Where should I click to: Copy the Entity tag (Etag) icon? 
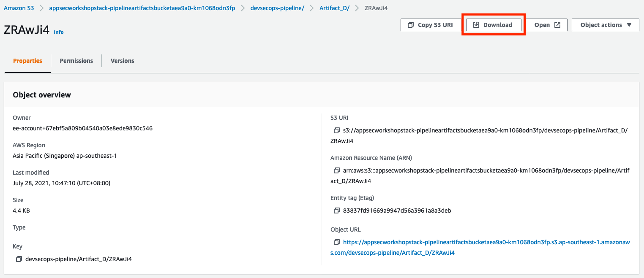(337, 211)
